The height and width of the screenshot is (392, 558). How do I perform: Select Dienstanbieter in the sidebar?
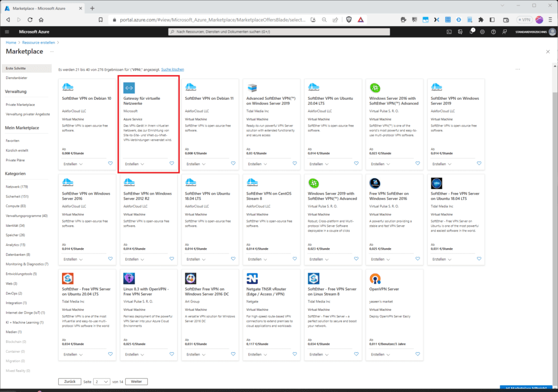point(16,78)
